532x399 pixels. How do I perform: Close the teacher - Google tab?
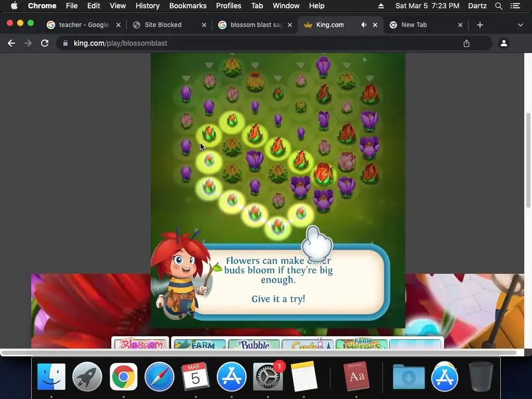click(x=118, y=25)
